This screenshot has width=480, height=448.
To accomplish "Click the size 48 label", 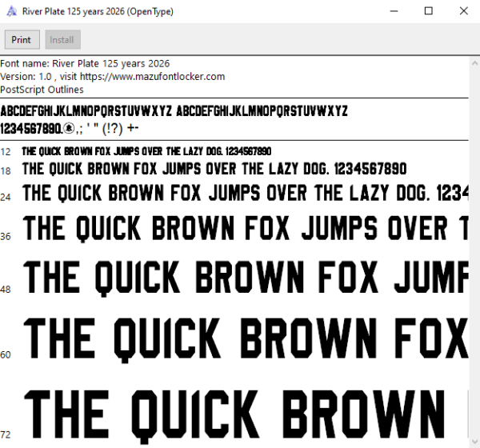I will click(6, 290).
